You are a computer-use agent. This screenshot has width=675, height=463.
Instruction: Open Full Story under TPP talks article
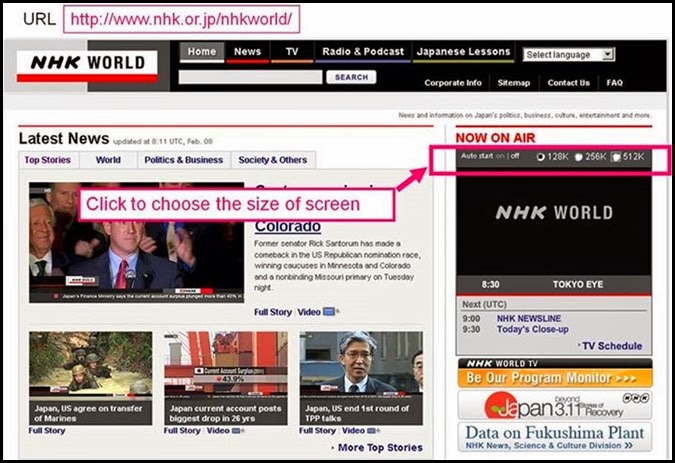pos(317,431)
